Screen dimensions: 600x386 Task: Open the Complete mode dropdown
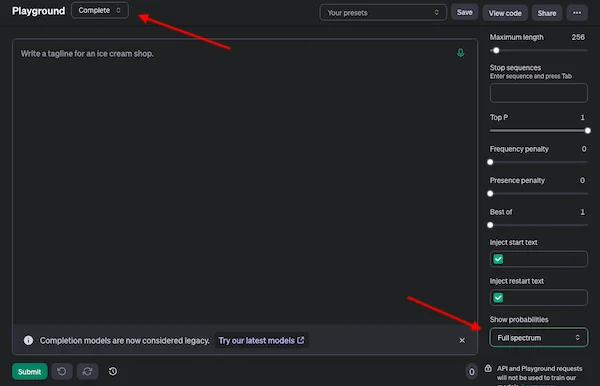tap(100, 10)
